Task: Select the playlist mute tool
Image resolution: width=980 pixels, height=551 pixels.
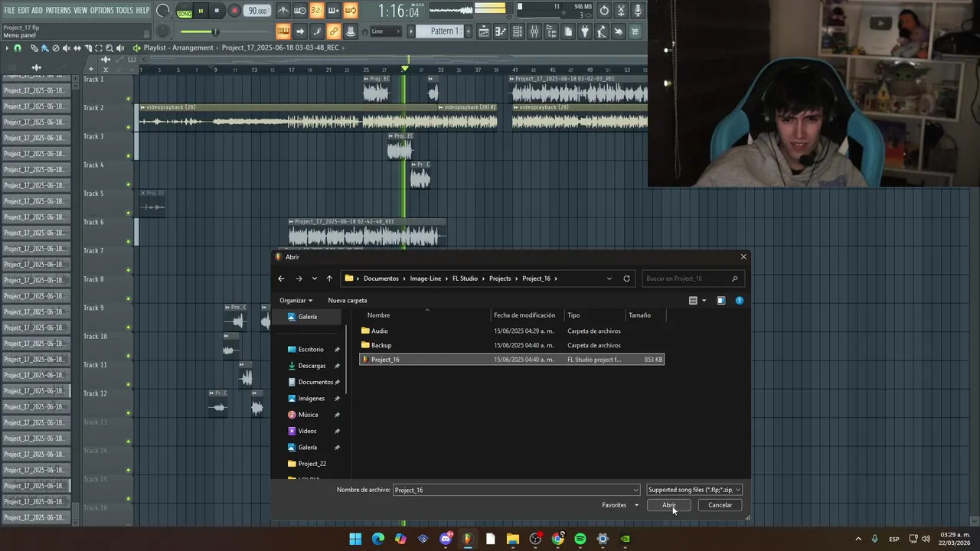Action: [x=66, y=48]
